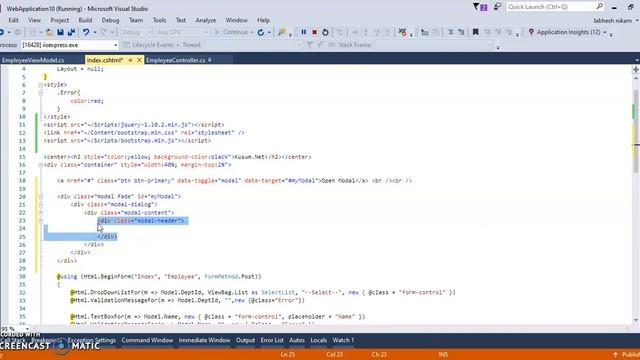
Task: Open the Continue button dropdown arrow
Action: (x=252, y=32)
